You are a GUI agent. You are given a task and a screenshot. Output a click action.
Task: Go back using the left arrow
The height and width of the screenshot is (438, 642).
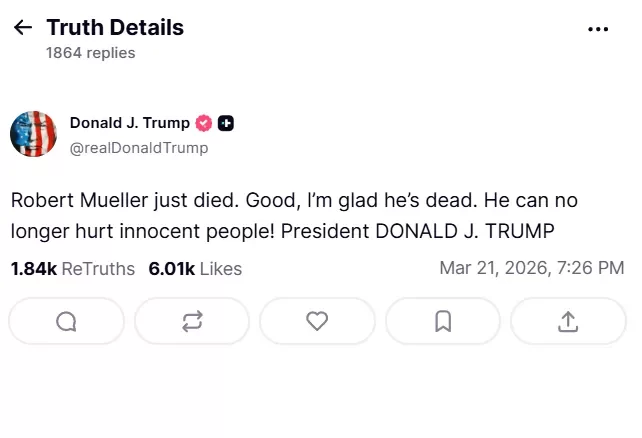click(x=22, y=28)
